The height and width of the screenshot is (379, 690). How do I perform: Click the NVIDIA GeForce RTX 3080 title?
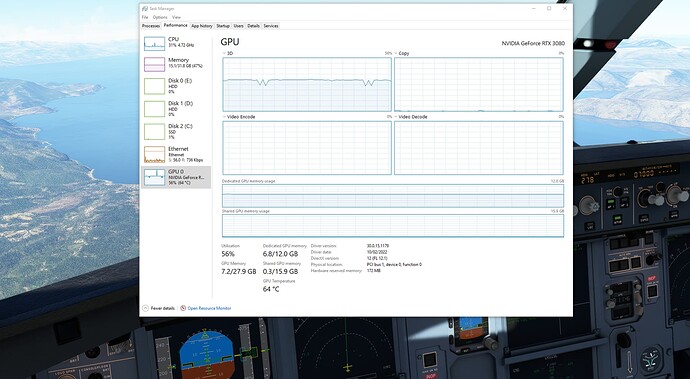pos(533,43)
